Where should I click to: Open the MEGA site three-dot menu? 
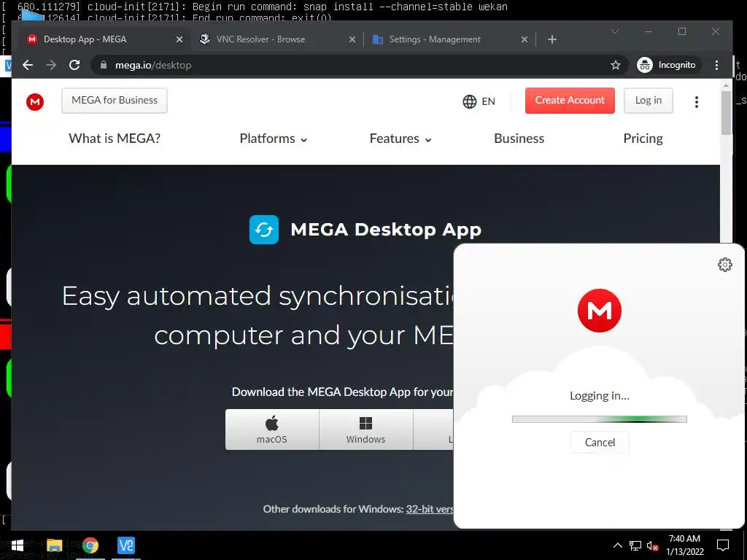[696, 102]
